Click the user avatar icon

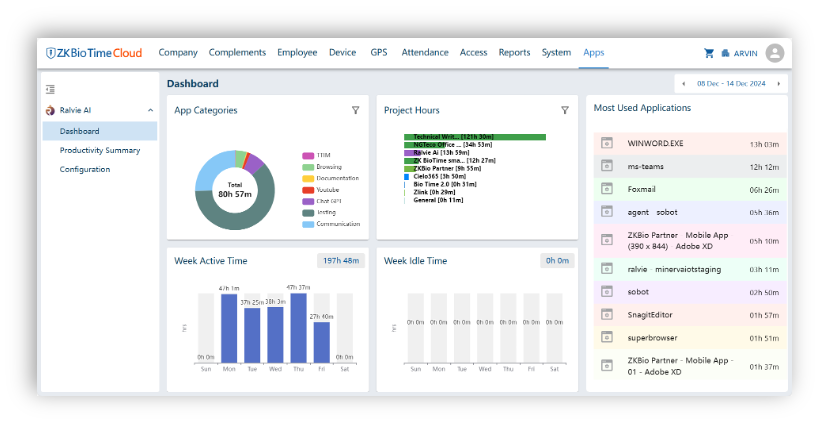point(774,53)
